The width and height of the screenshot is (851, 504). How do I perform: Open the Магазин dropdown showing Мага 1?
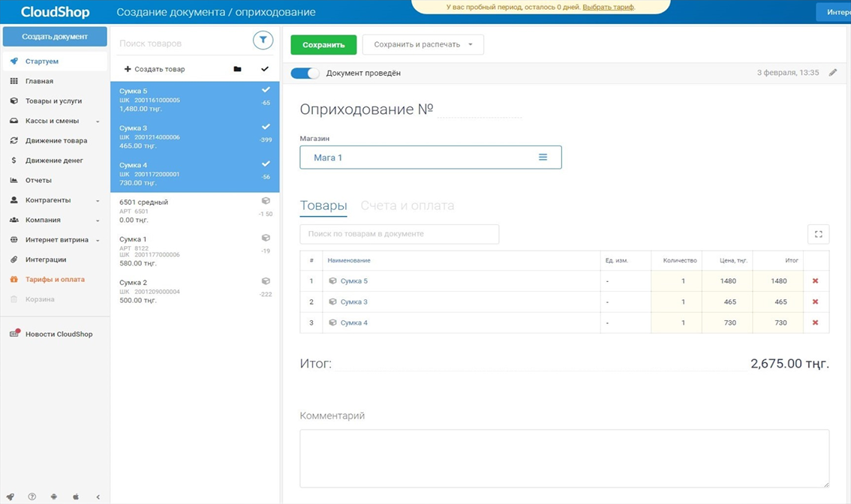(430, 157)
